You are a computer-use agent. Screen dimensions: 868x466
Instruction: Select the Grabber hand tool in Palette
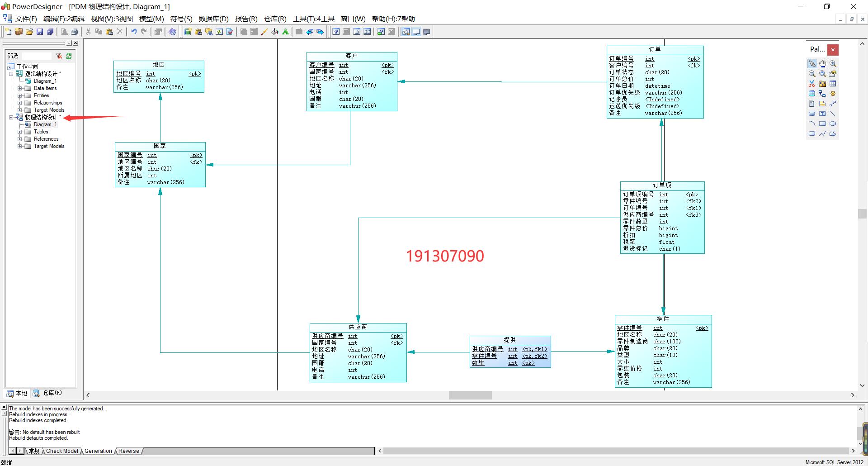pyautogui.click(x=822, y=64)
